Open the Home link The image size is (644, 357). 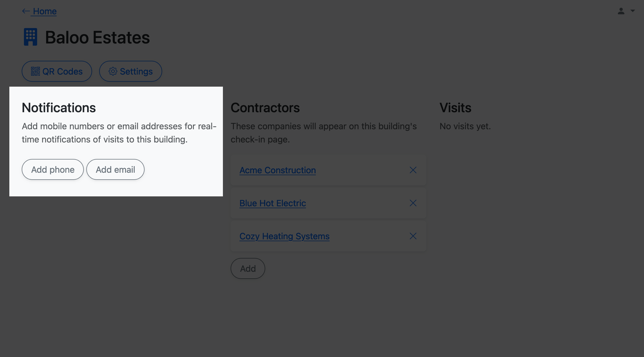click(45, 11)
